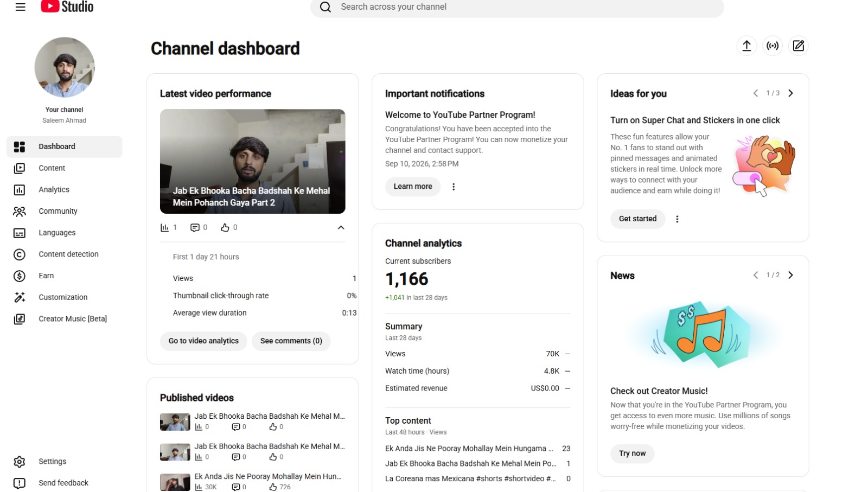Open the hamburger navigation menu
Viewport: 868px width, 492px height.
point(20,7)
